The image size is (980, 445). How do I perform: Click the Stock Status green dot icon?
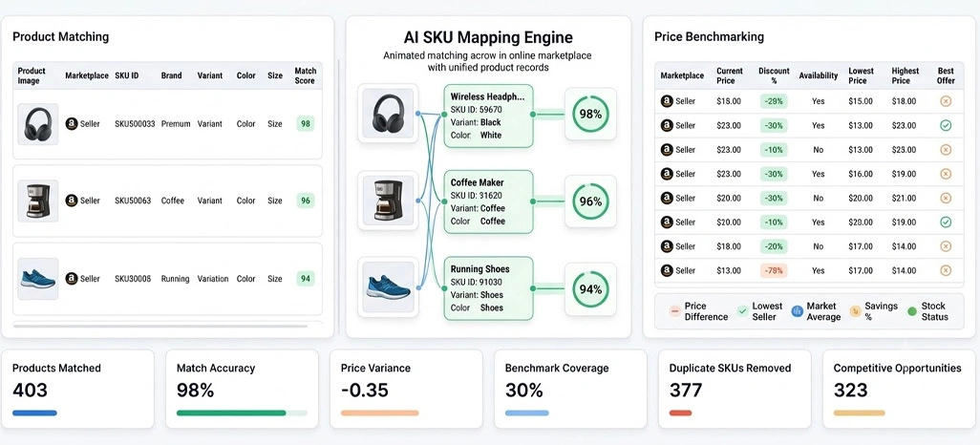point(912,310)
